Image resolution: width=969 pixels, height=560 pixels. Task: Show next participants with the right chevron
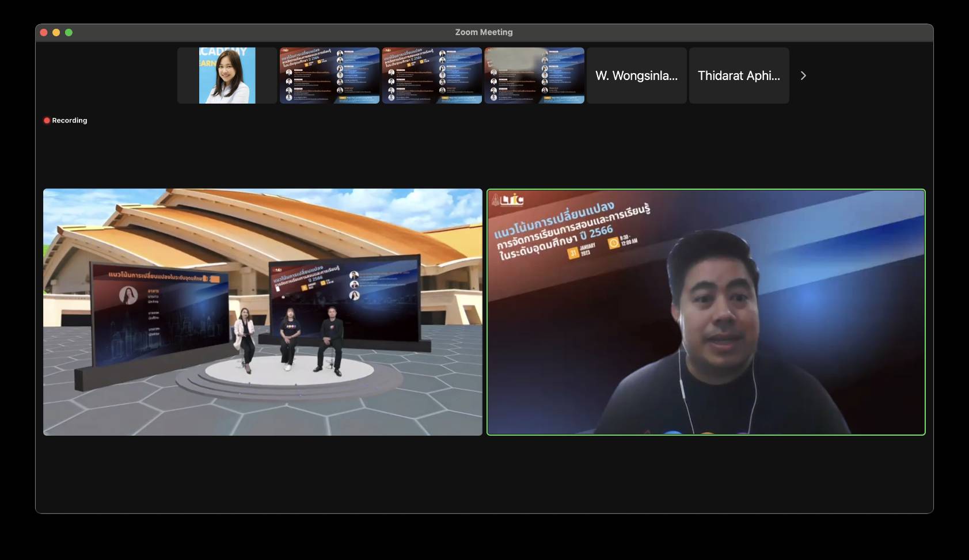point(803,75)
